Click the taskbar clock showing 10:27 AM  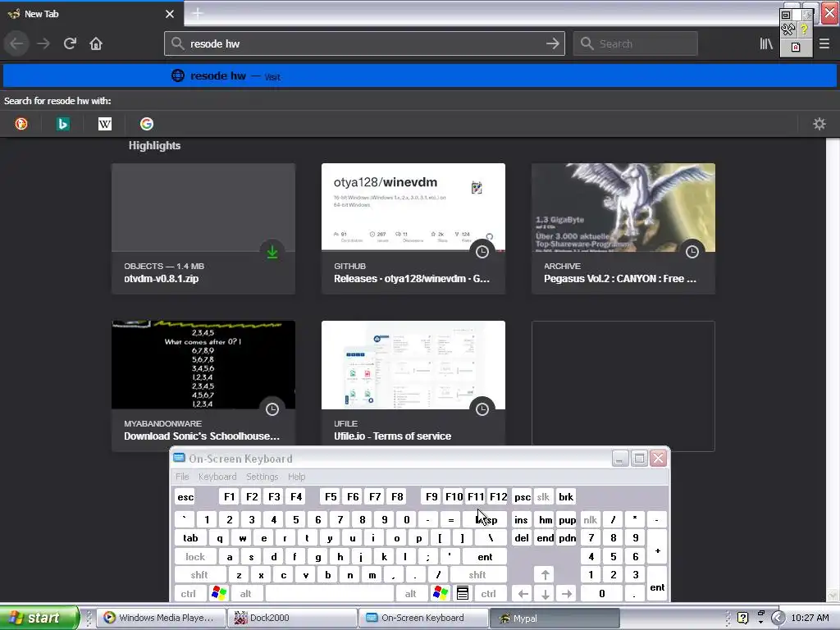(x=810, y=618)
